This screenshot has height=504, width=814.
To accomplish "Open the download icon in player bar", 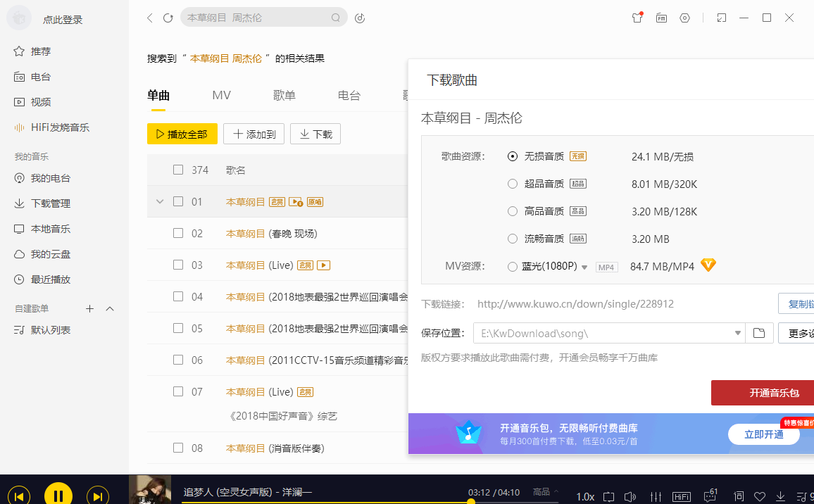I will [780, 496].
